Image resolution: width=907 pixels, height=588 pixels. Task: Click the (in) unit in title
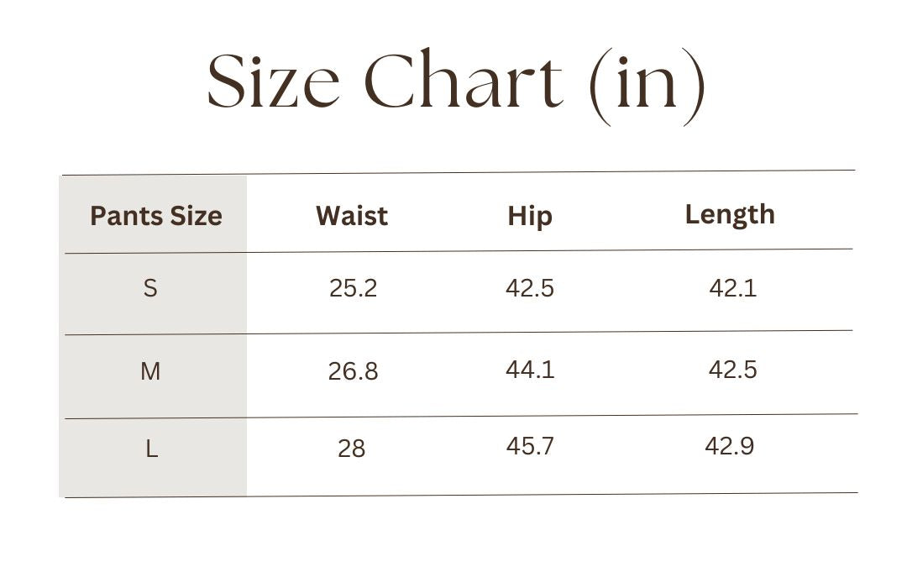[647, 87]
